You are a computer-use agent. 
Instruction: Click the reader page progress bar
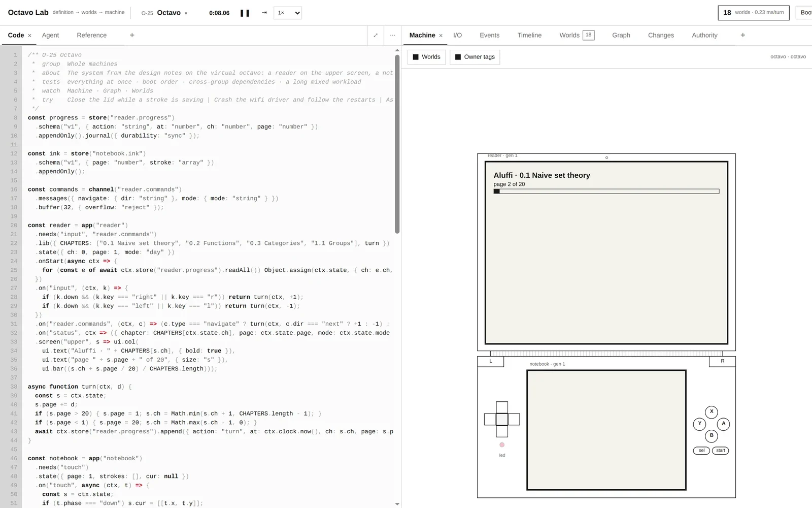[606, 192]
